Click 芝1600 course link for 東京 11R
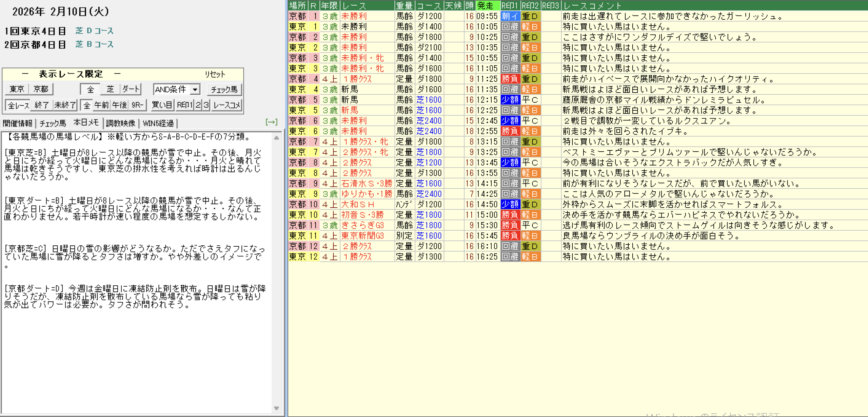Viewport: 868px width, 417px height. tap(429, 236)
